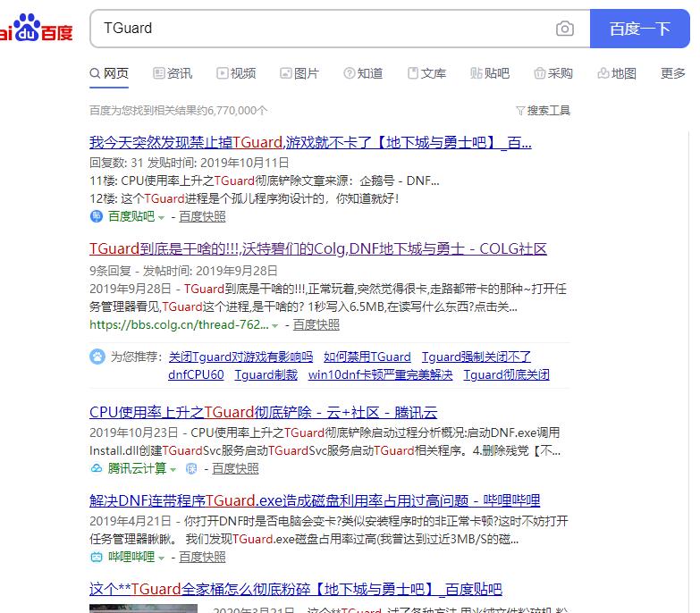The width and height of the screenshot is (700, 613).
Task: Click the 腾讯云计算 source link
Action: point(137,468)
